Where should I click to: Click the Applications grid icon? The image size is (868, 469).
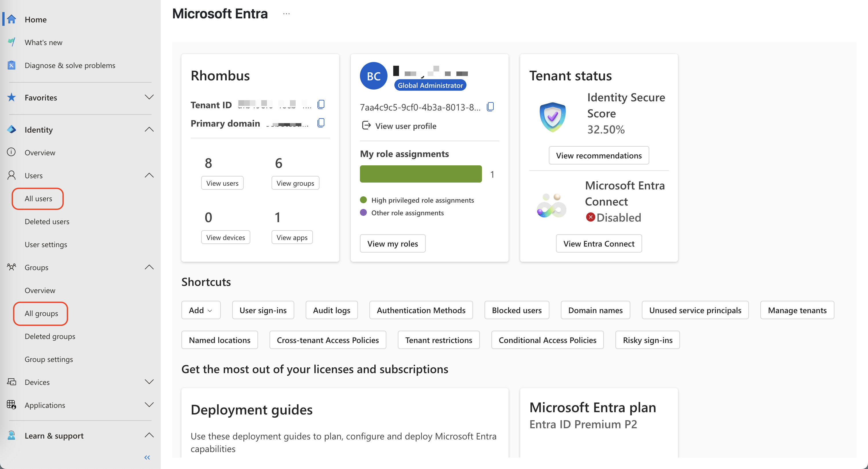pos(11,405)
